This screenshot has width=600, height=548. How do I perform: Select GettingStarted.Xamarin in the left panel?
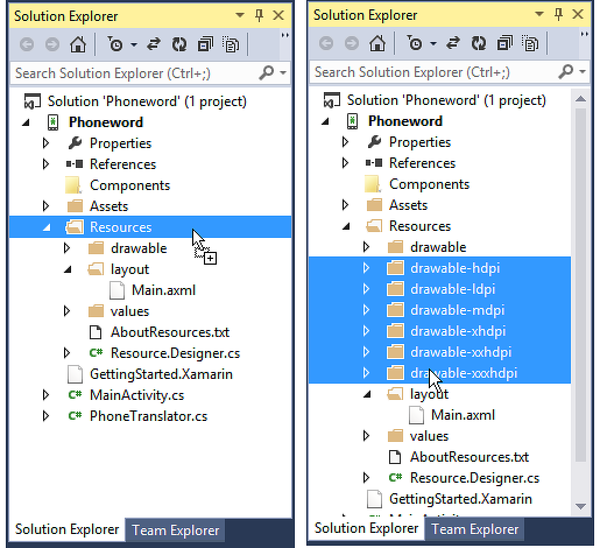pos(148,374)
